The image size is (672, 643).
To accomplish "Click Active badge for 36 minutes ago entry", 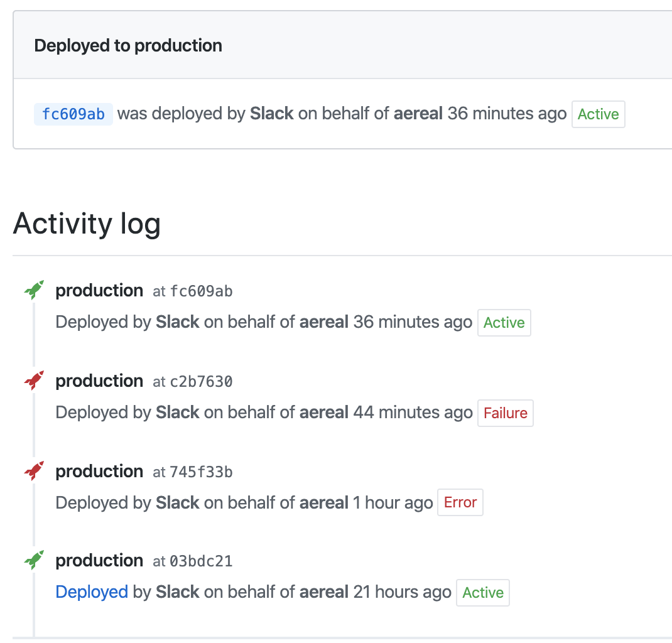I will click(504, 323).
